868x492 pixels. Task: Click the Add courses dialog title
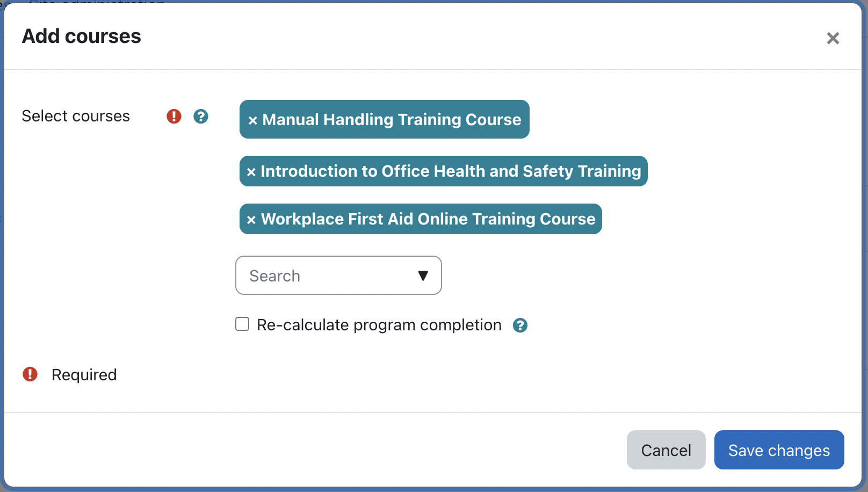point(82,37)
